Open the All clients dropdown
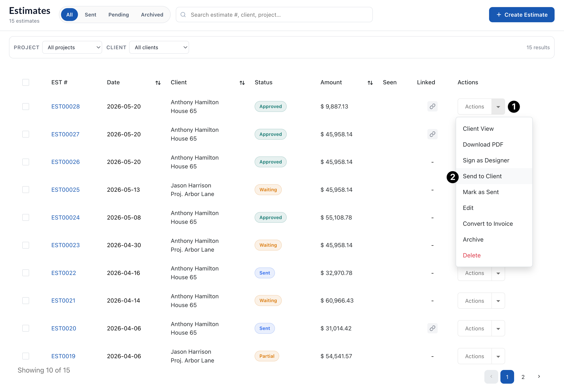Image resolution: width=564 pixels, height=392 pixels. pos(159,47)
